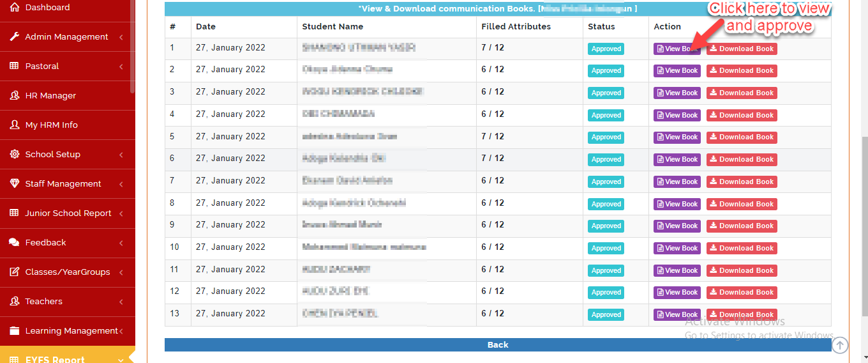Screen dimensions: 868x363
Task: Click the Approved status in row 1
Action: click(x=606, y=49)
